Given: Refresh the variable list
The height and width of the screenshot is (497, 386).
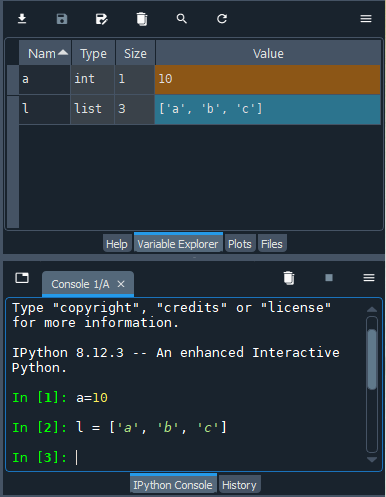Looking at the screenshot, I should [x=222, y=19].
